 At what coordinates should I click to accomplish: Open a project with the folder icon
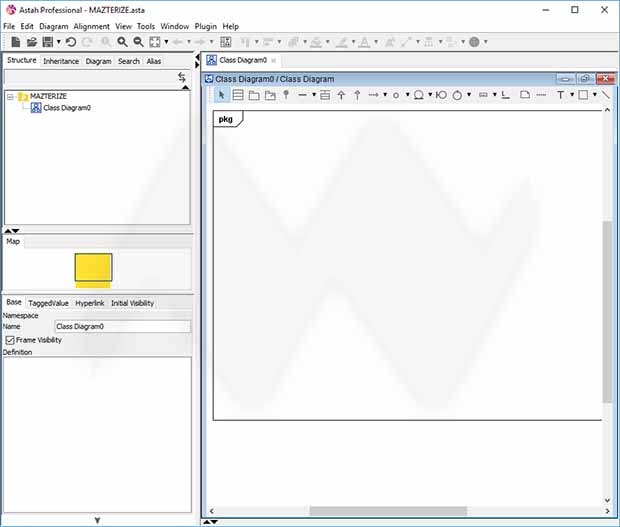[x=32, y=42]
